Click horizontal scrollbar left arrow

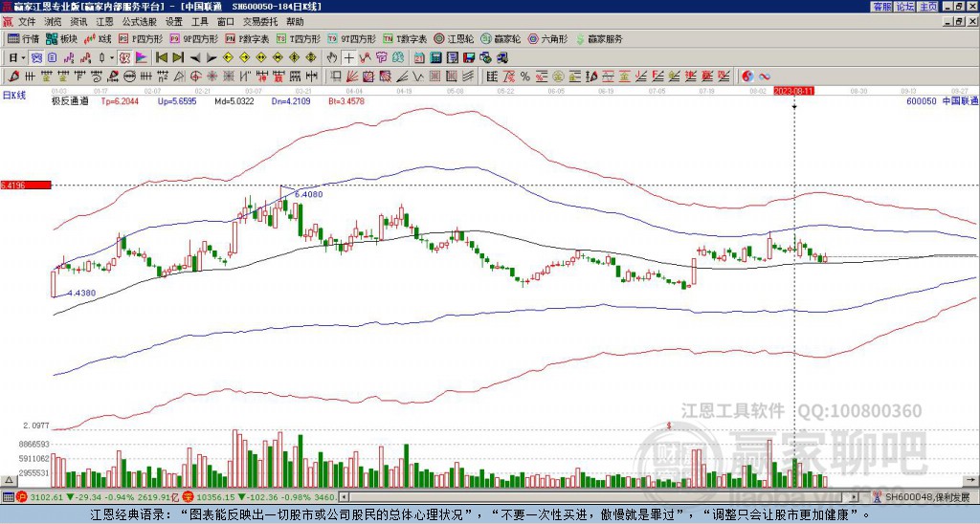[344, 497]
